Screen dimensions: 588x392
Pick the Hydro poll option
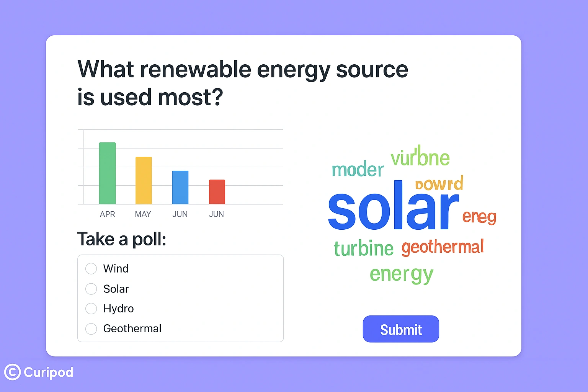[91, 309]
